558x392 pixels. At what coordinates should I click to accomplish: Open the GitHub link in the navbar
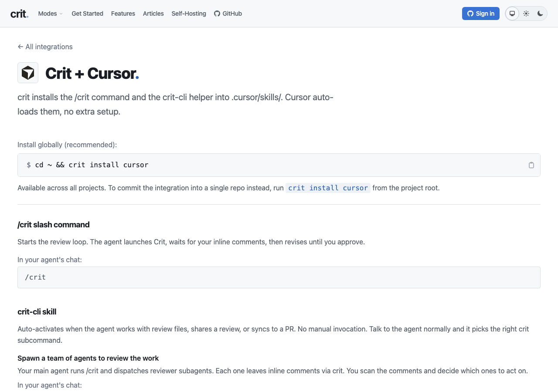pos(228,14)
